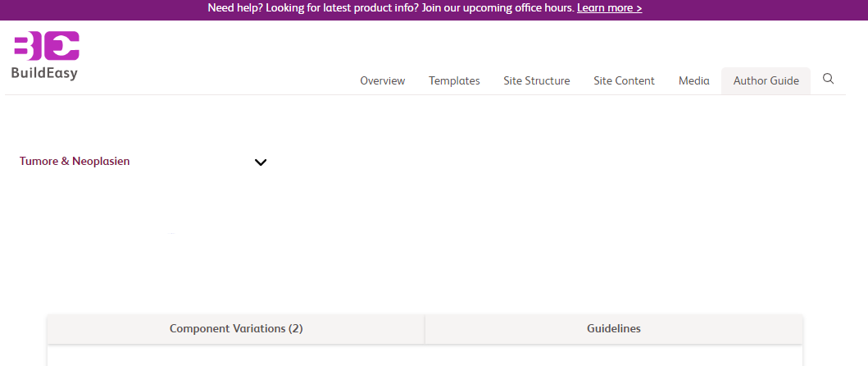Switch to the Guidelines tab
This screenshot has height=366, width=868.
tap(614, 329)
